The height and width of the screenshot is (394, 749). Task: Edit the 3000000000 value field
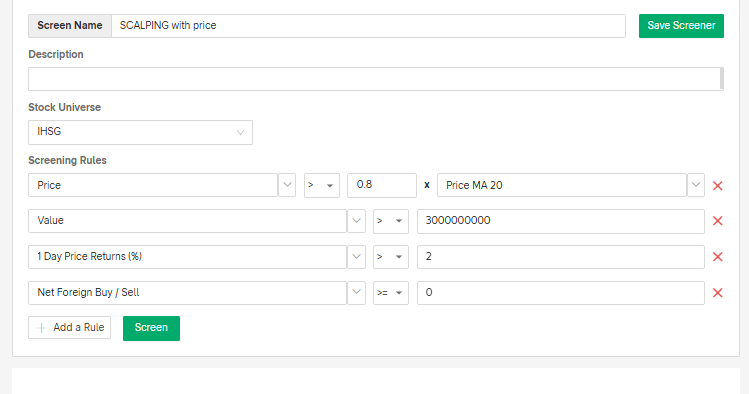(561, 221)
